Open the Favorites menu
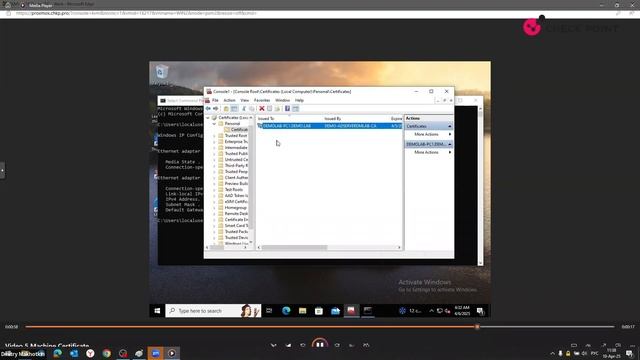 (262, 100)
